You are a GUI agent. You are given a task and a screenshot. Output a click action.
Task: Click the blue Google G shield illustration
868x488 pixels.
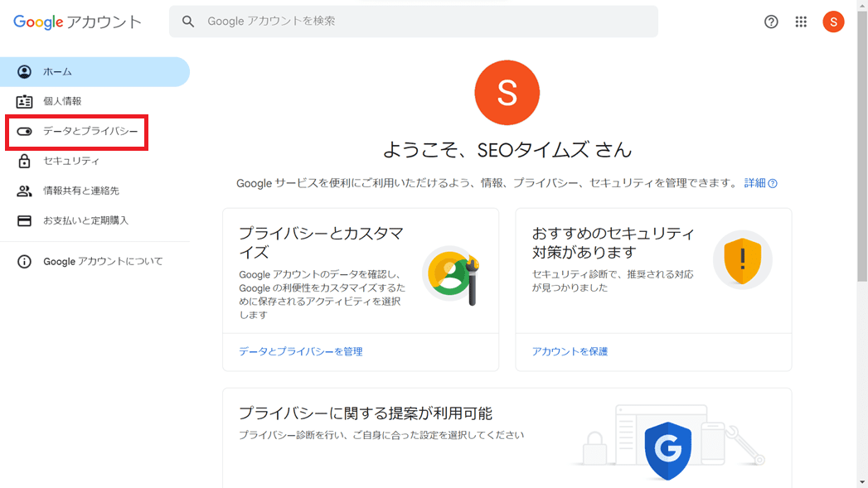tap(667, 451)
